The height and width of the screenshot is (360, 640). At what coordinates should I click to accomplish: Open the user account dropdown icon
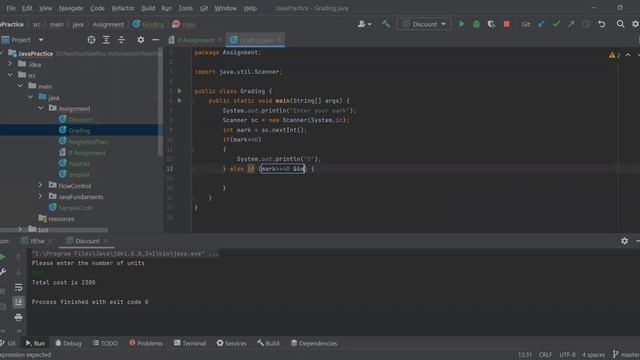pos(364,24)
